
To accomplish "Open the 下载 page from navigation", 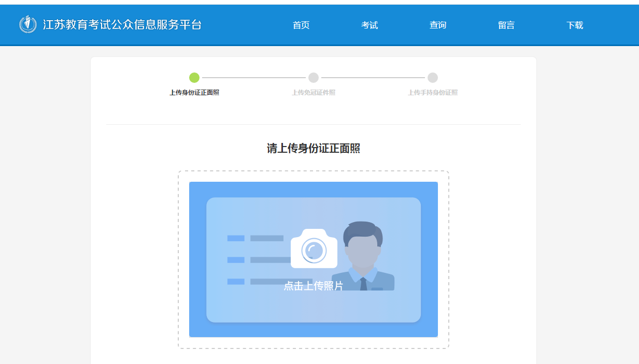I will pos(575,25).
